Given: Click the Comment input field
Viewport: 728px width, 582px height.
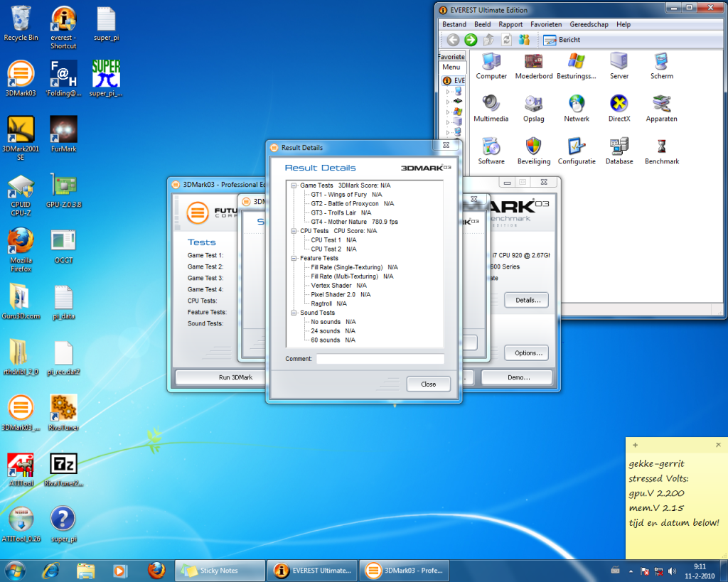Looking at the screenshot, I should [380, 359].
